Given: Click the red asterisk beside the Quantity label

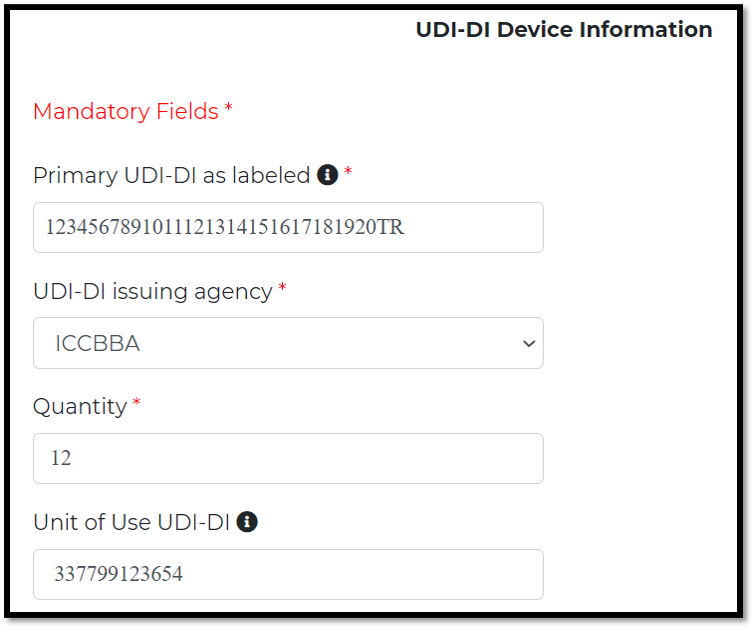Looking at the screenshot, I should (x=137, y=402).
